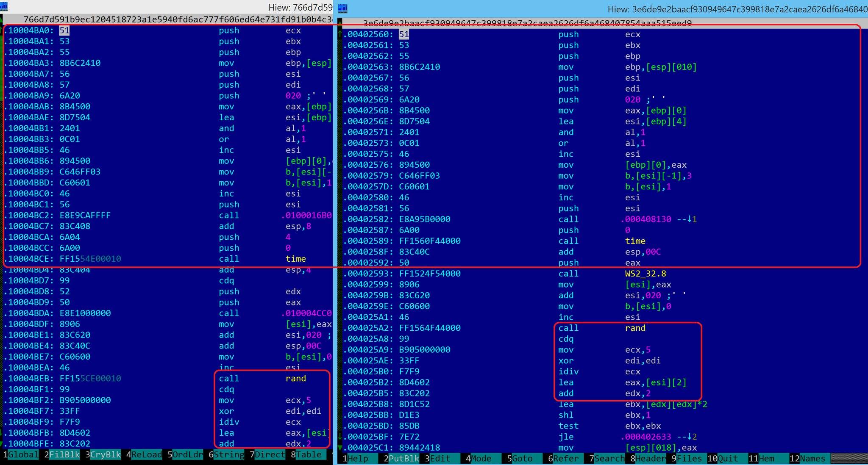Image resolution: width=868 pixels, height=465 pixels.
Task: Click the Hiew icon in right window title
Action: [342, 8]
